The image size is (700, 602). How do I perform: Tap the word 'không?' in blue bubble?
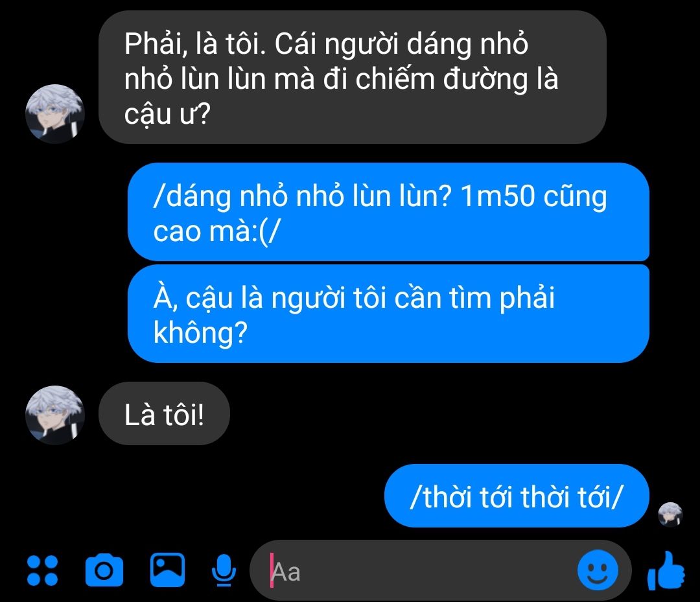click(200, 332)
